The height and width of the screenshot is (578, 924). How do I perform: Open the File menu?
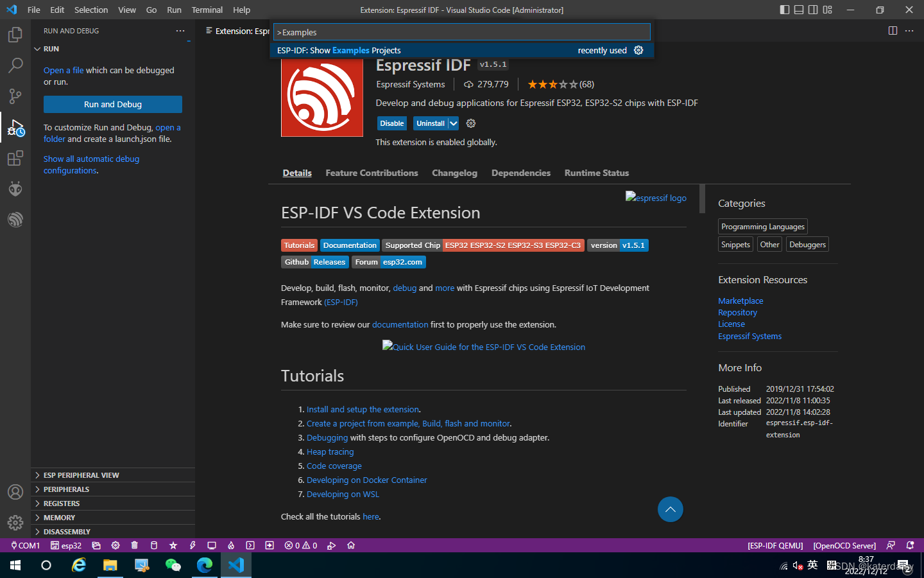point(34,10)
